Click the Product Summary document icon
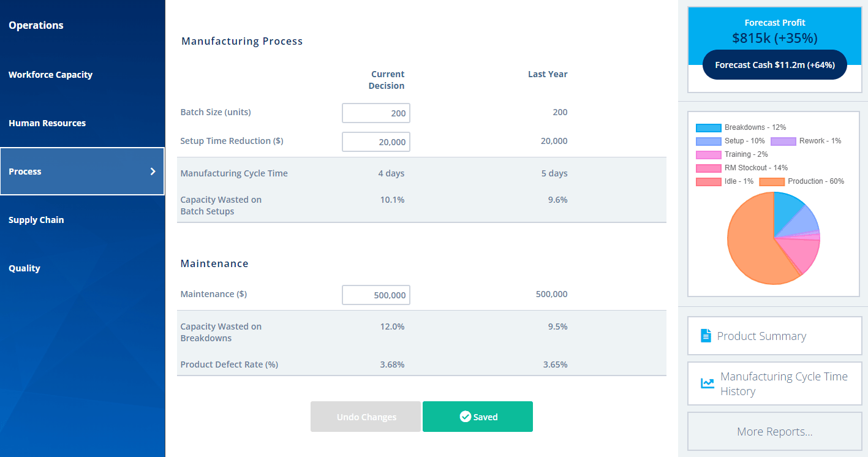 point(706,336)
